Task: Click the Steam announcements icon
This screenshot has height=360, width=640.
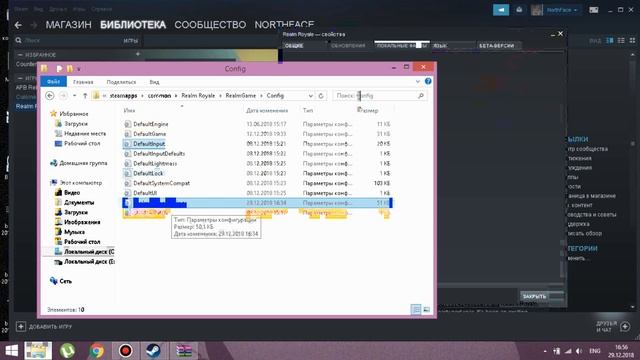Action: point(501,10)
